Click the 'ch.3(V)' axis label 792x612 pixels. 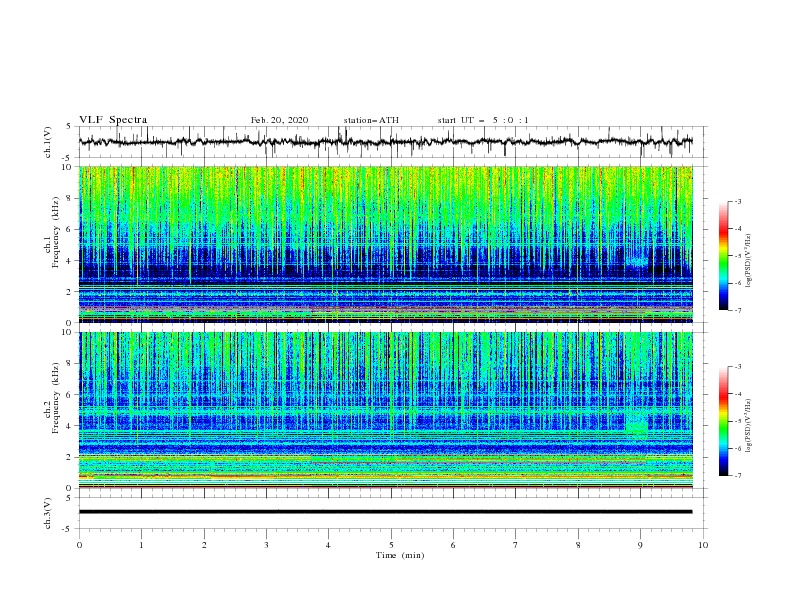pyautogui.click(x=48, y=513)
